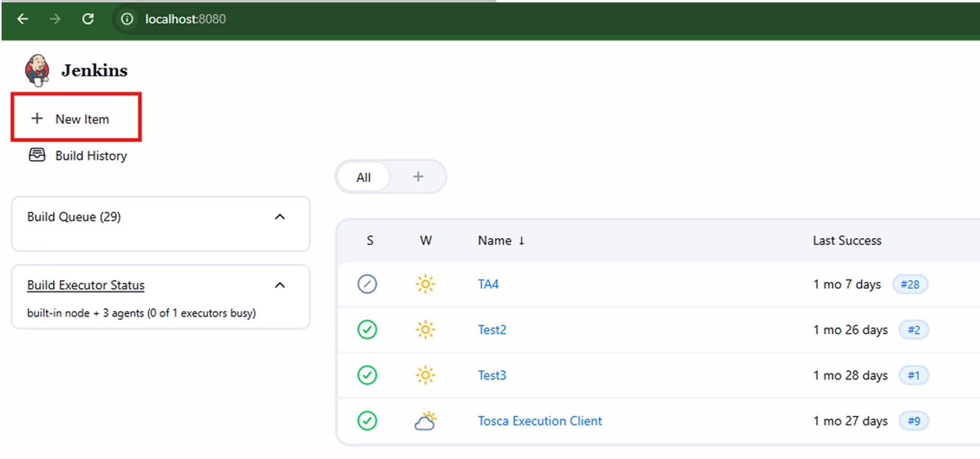
Task: Open build #1 of Test3
Action: point(914,376)
